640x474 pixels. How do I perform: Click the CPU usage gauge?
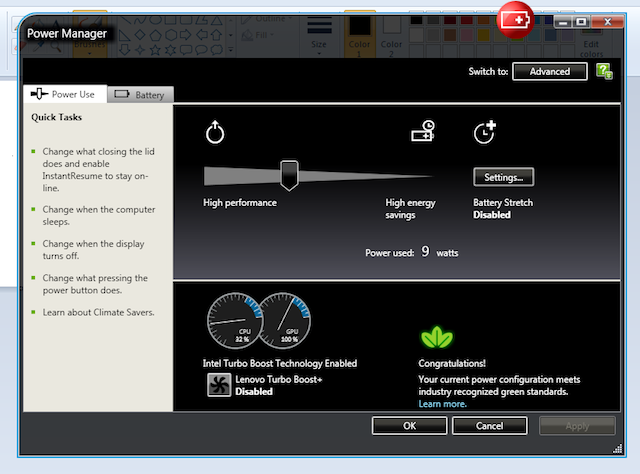pyautogui.click(x=235, y=320)
